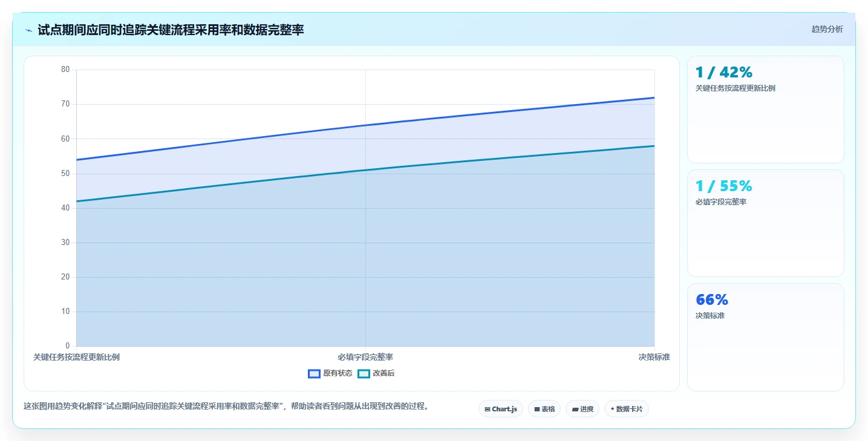
Task: Click the y-axis value 80
Action: pos(65,70)
